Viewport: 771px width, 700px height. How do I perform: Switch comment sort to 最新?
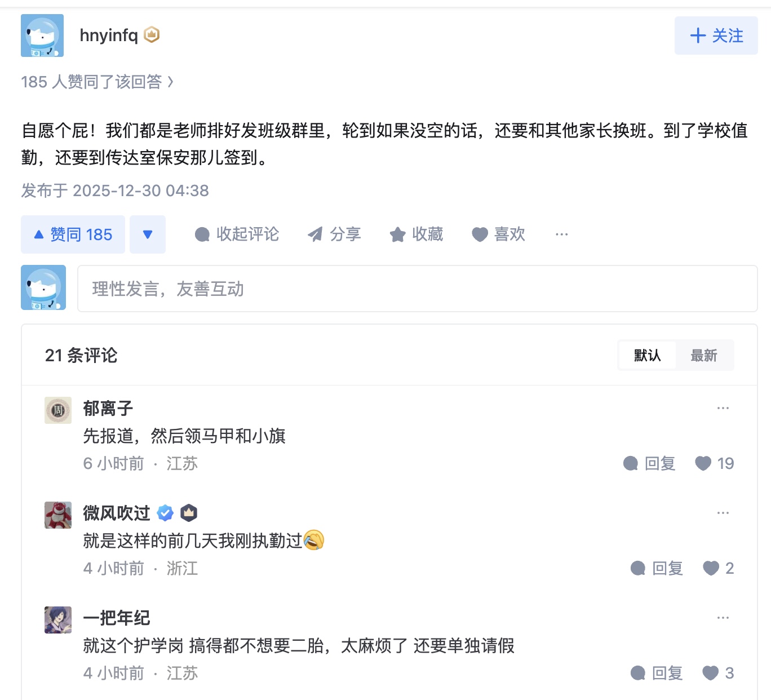[x=704, y=356]
